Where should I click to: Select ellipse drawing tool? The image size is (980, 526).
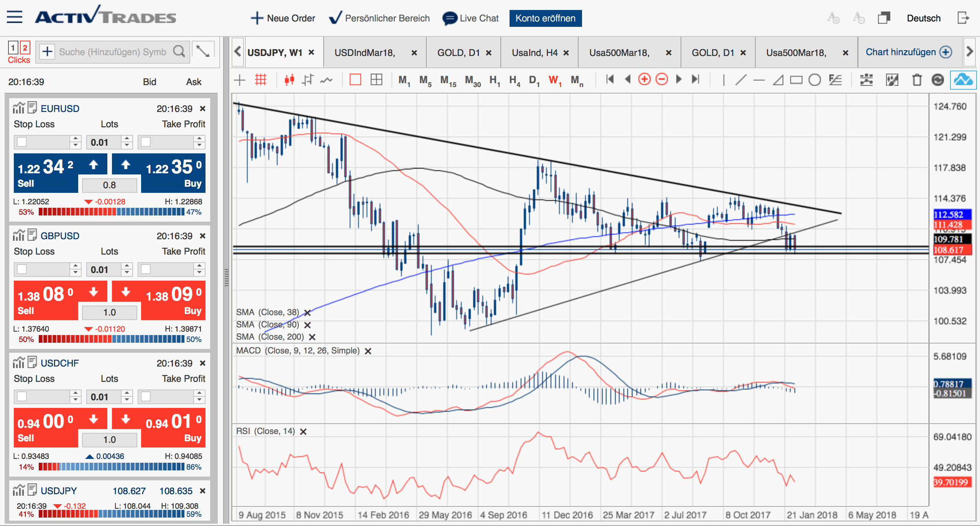pos(814,80)
